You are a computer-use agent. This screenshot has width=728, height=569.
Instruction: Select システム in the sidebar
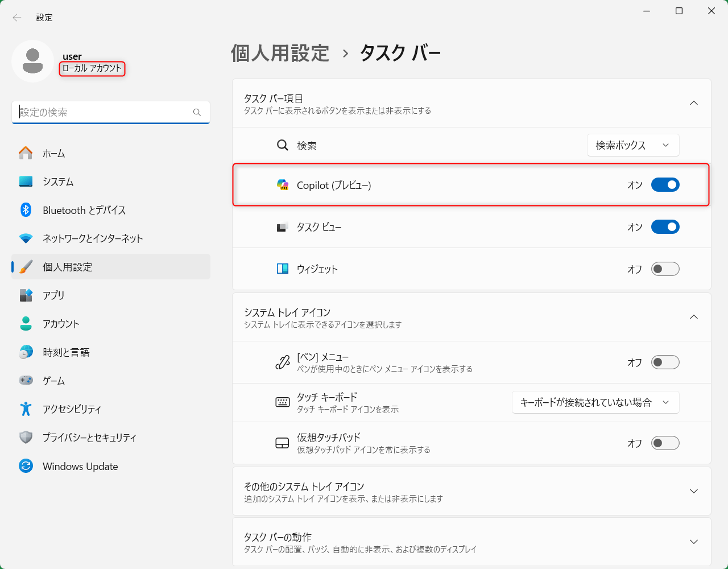[x=58, y=182]
